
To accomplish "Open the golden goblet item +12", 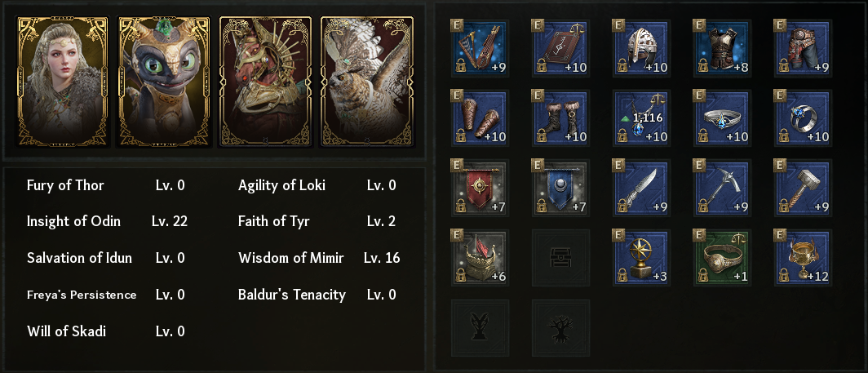I will pyautogui.click(x=802, y=258).
